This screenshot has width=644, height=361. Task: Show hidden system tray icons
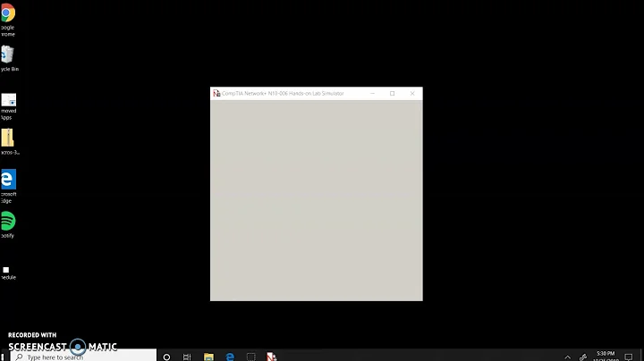(568, 357)
